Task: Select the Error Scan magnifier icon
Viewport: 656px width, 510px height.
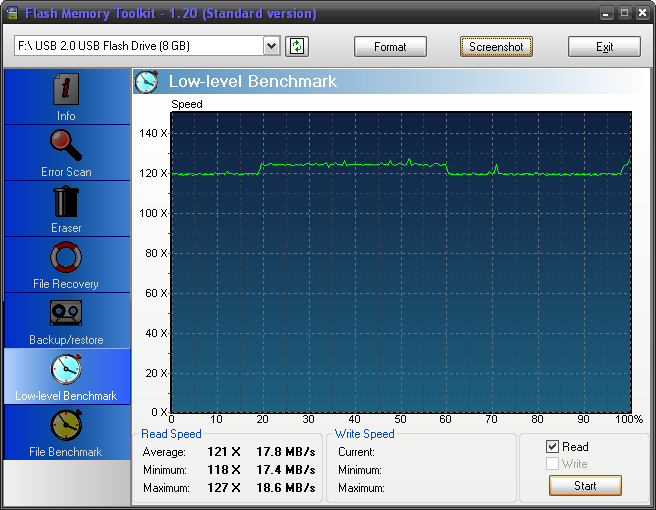Action: click(x=66, y=145)
